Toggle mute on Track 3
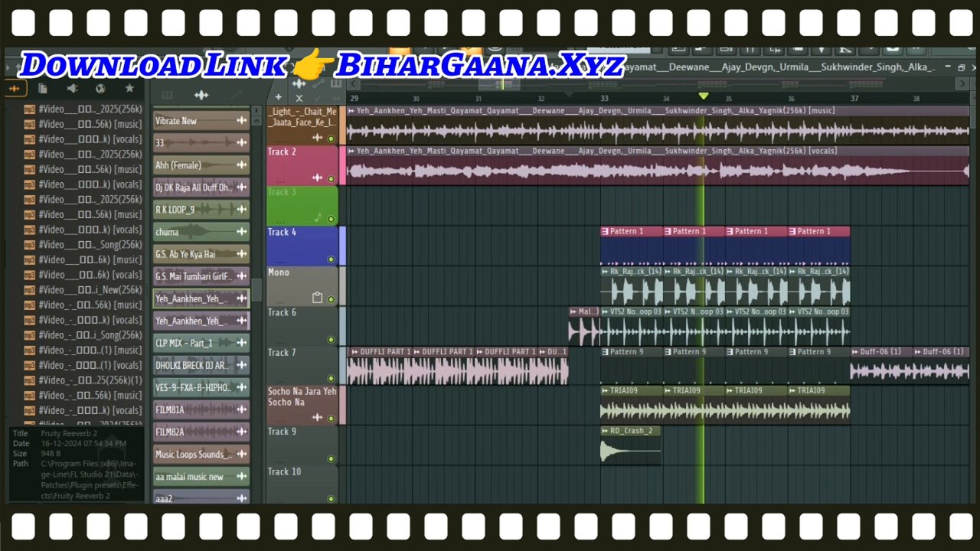This screenshot has width=980, height=551. [331, 219]
